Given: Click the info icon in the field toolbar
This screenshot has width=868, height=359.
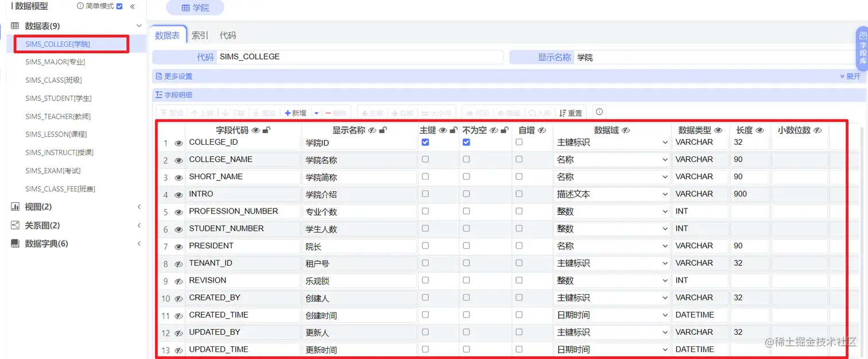Looking at the screenshot, I should [x=599, y=112].
